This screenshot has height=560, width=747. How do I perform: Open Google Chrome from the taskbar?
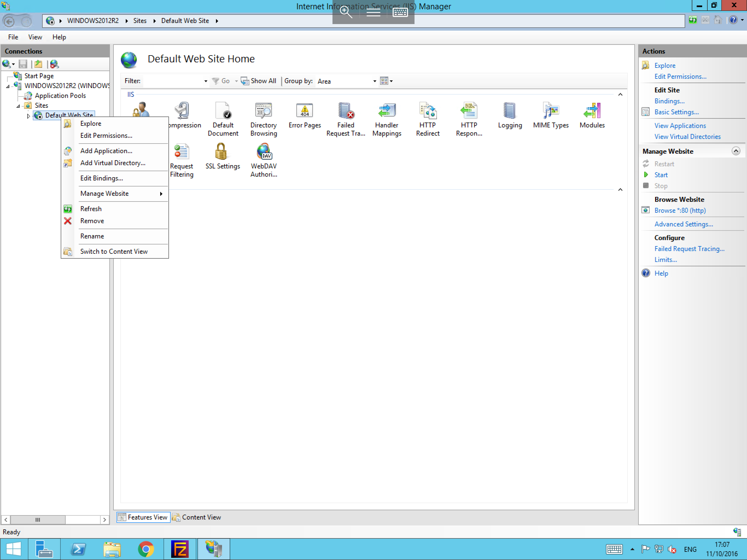pyautogui.click(x=146, y=549)
